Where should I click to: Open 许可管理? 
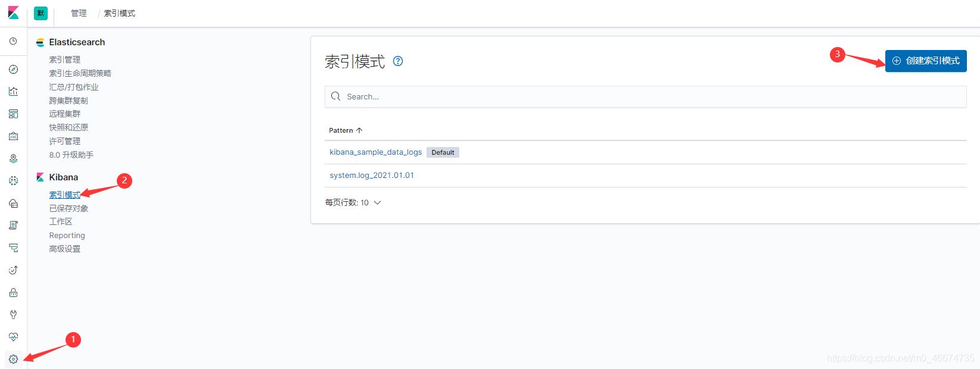(x=64, y=141)
